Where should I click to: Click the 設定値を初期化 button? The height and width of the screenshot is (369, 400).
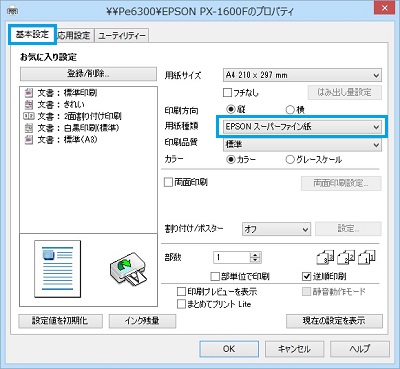(60, 321)
